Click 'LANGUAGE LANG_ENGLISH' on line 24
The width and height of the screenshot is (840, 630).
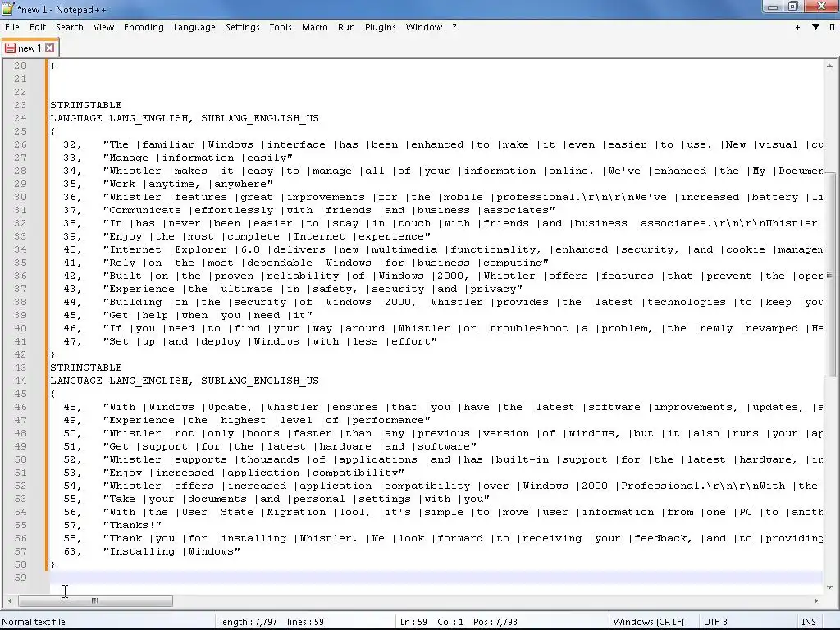click(119, 118)
